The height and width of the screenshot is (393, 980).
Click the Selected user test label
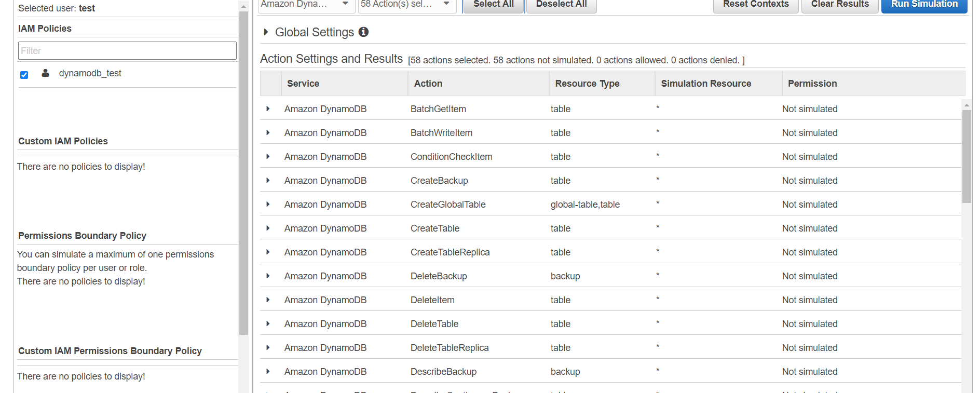pyautogui.click(x=57, y=8)
